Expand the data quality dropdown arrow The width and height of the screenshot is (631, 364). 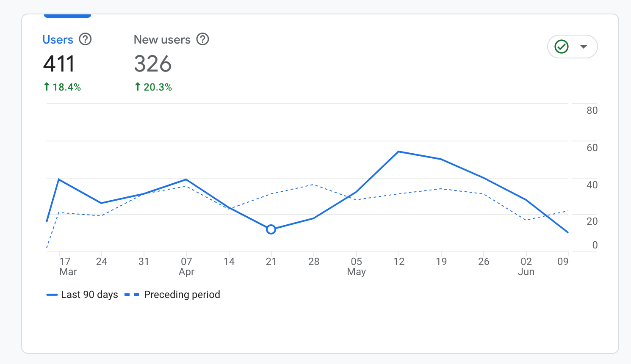tap(584, 47)
